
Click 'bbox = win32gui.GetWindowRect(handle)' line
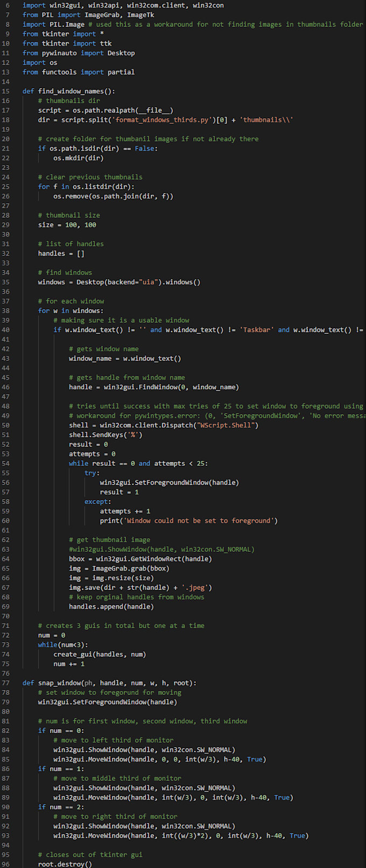click(x=140, y=559)
